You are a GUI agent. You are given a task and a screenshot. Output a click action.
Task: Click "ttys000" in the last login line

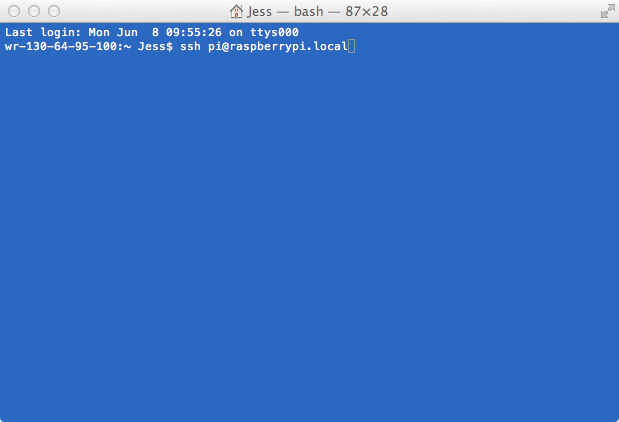[x=274, y=32]
